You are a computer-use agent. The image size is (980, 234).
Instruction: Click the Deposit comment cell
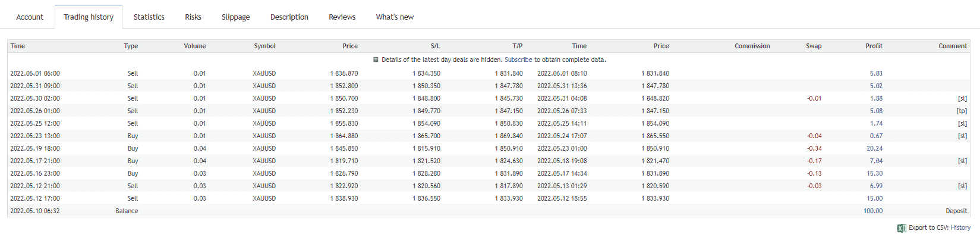click(x=956, y=211)
